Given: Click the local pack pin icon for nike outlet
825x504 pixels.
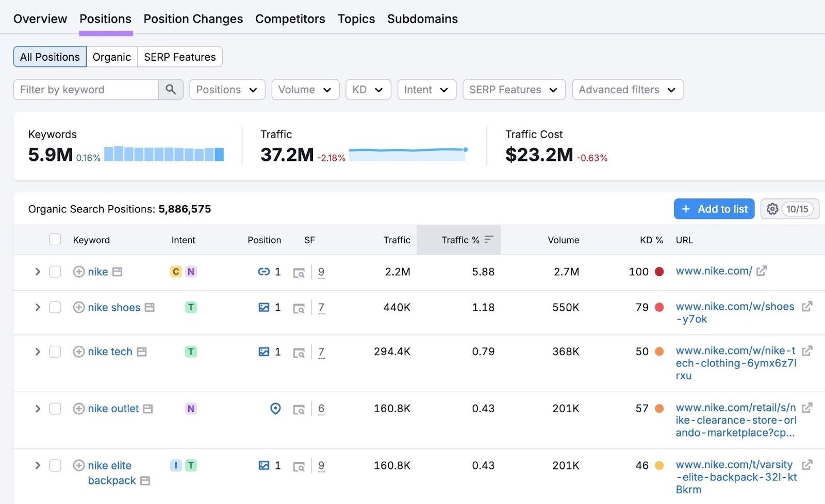Looking at the screenshot, I should 275,409.
